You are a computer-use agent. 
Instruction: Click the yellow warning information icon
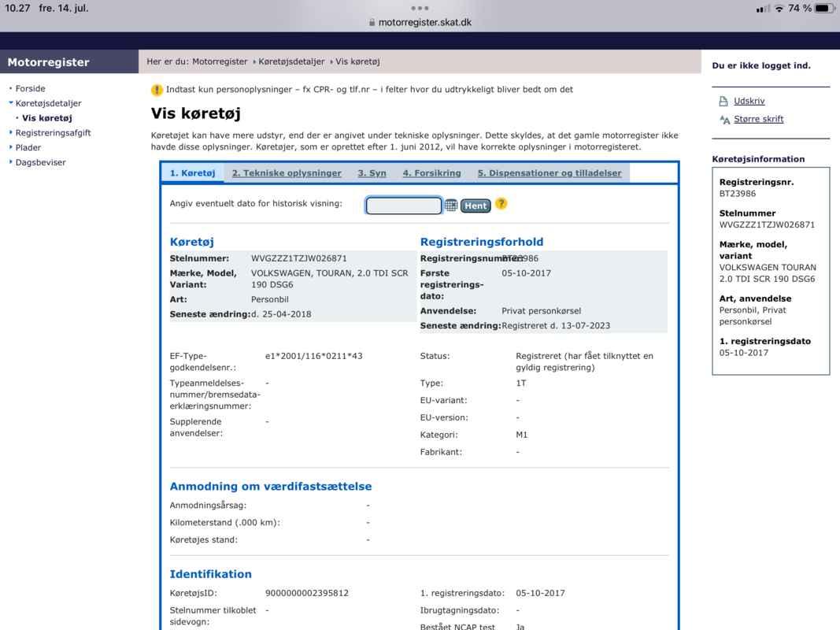[x=157, y=90]
